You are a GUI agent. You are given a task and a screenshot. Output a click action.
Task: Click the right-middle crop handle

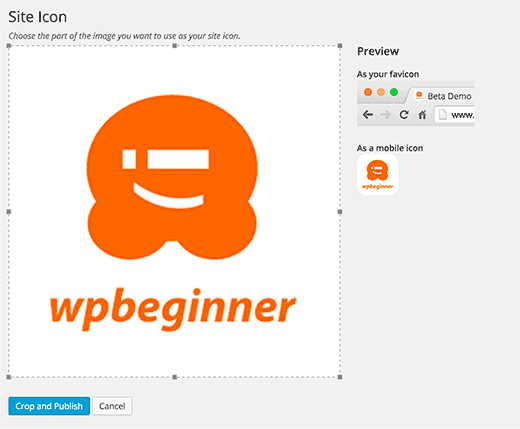340,211
